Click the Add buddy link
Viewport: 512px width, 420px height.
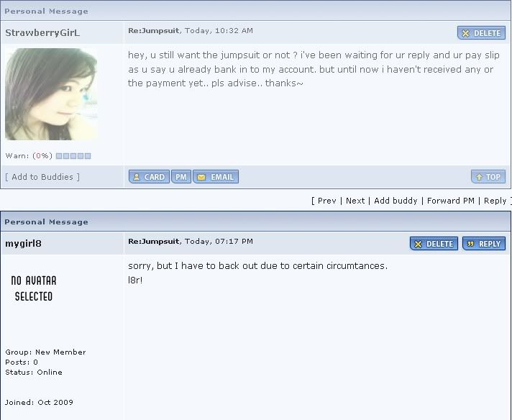[x=396, y=201]
